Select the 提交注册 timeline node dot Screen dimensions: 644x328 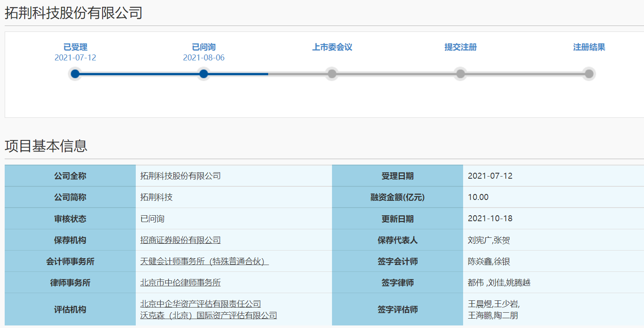pyautogui.click(x=461, y=74)
